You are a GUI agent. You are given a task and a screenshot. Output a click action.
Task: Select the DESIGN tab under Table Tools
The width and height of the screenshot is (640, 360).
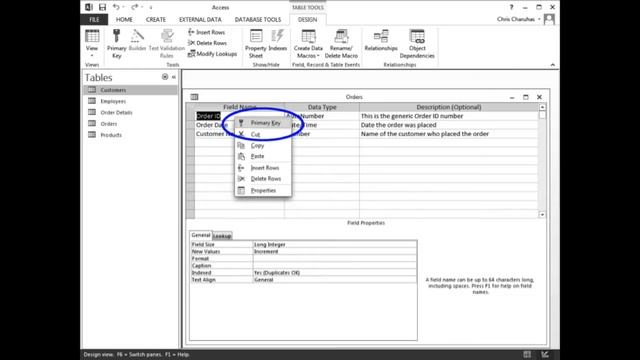(x=307, y=20)
